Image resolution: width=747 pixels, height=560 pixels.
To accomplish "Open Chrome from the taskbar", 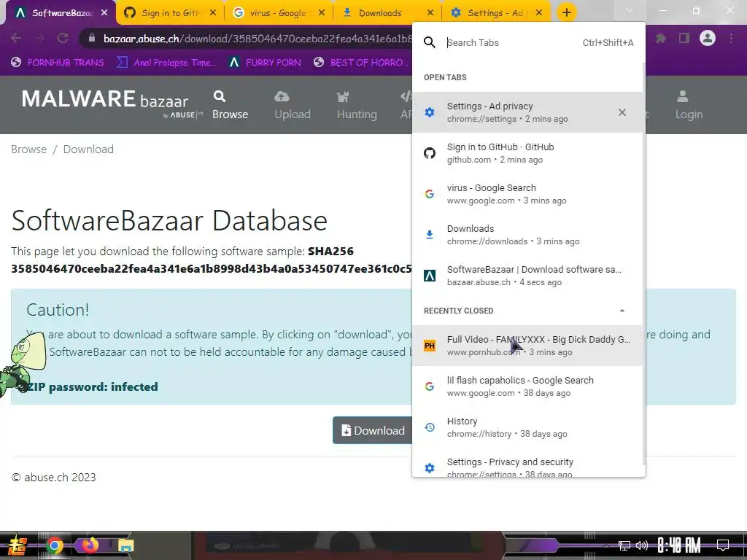I will tap(54, 545).
